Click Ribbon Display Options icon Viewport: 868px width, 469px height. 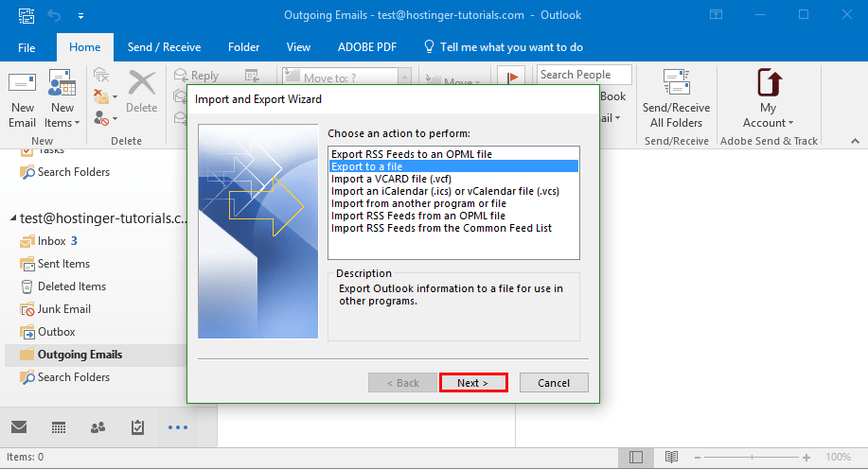pyautogui.click(x=716, y=15)
